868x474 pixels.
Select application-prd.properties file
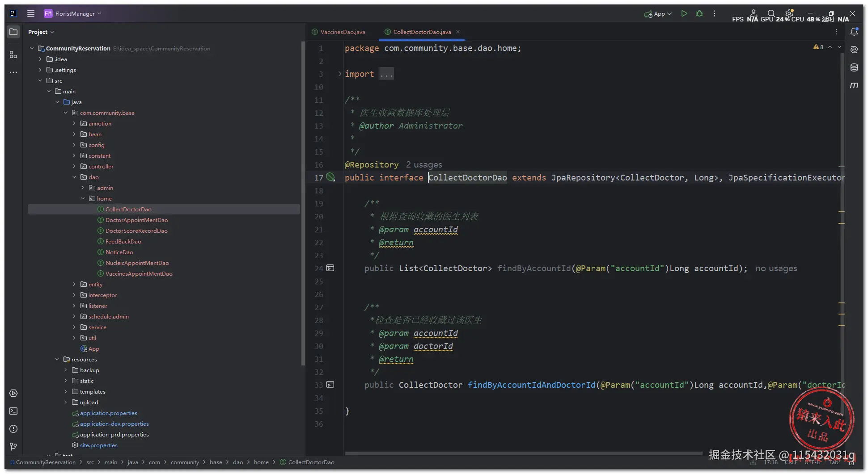point(114,434)
